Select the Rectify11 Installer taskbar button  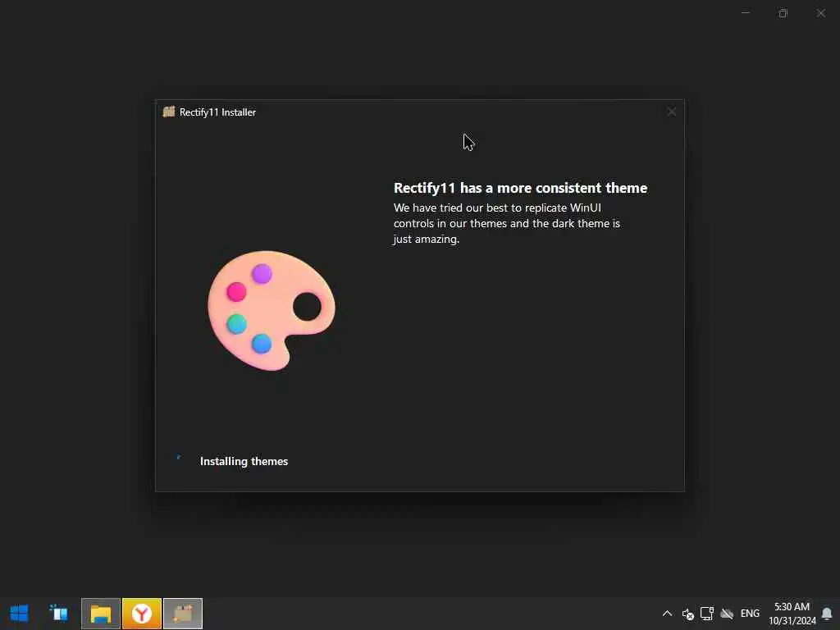tap(183, 614)
